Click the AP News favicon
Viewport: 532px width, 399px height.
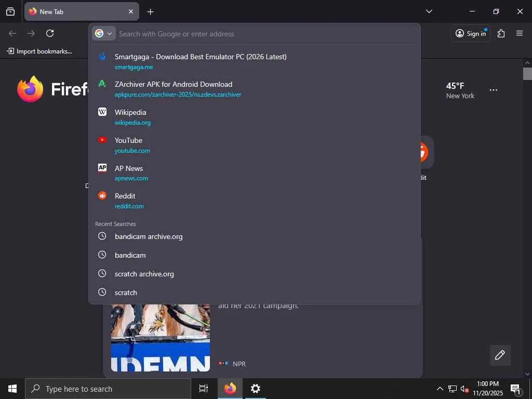pyautogui.click(x=102, y=168)
